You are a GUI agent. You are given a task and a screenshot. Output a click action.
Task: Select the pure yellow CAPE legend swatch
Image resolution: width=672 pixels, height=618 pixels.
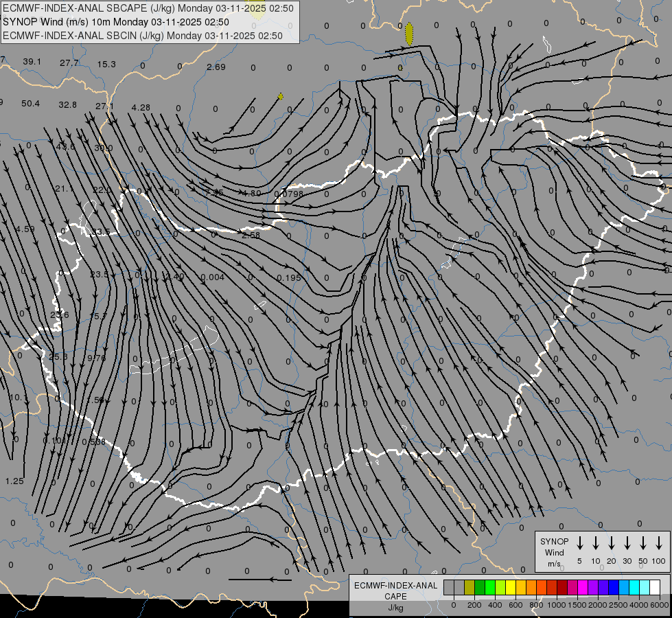pos(511,588)
